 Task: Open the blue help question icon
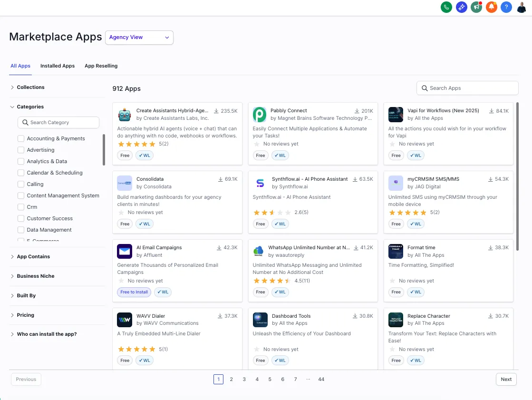coord(506,7)
